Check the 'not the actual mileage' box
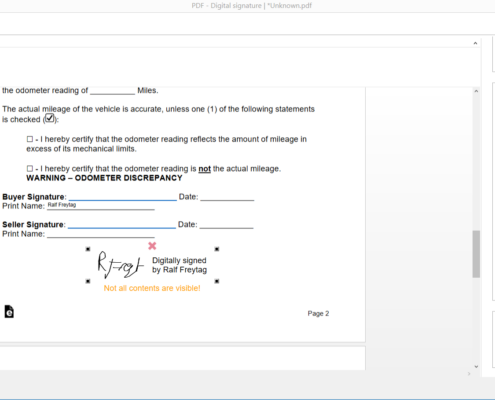 (30, 169)
